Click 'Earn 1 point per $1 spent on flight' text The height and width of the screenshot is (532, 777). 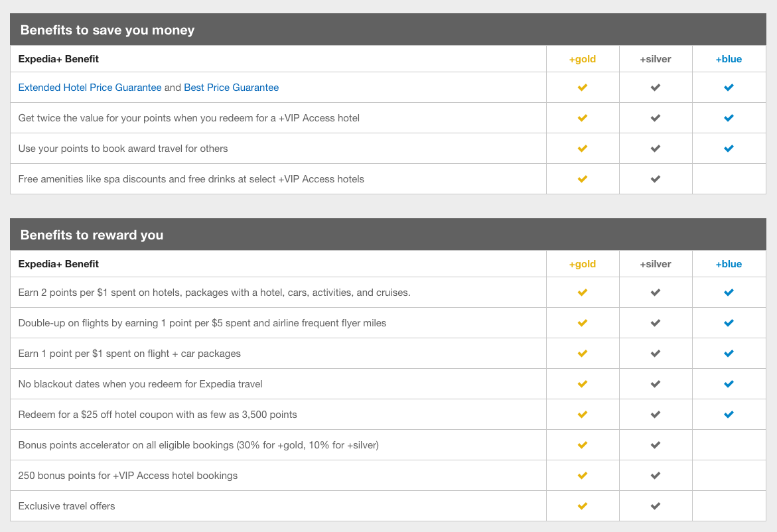(x=129, y=354)
